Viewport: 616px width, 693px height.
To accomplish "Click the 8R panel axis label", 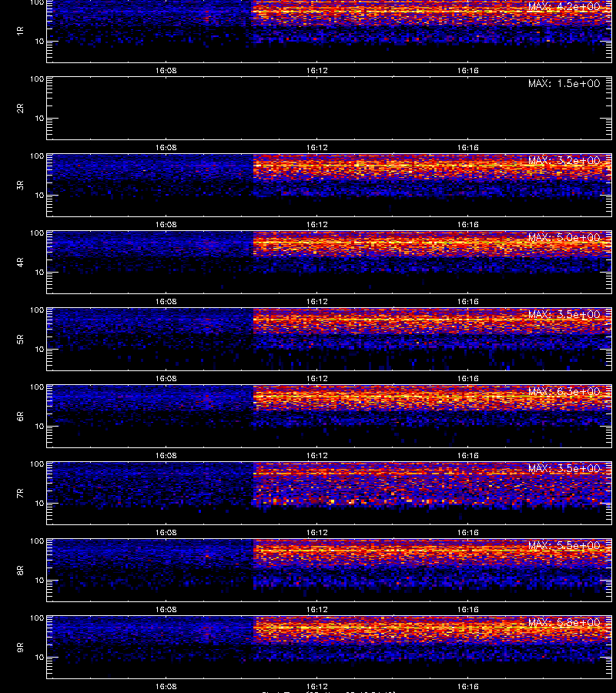I will [20, 570].
